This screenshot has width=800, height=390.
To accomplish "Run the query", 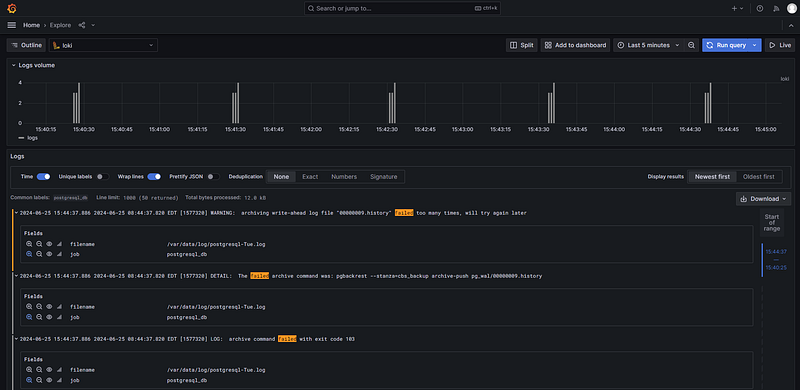I will pyautogui.click(x=727, y=45).
